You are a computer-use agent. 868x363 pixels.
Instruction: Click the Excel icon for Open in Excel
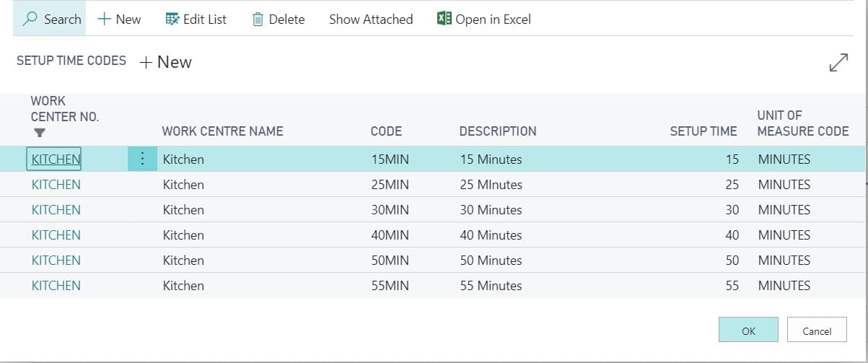coord(444,19)
